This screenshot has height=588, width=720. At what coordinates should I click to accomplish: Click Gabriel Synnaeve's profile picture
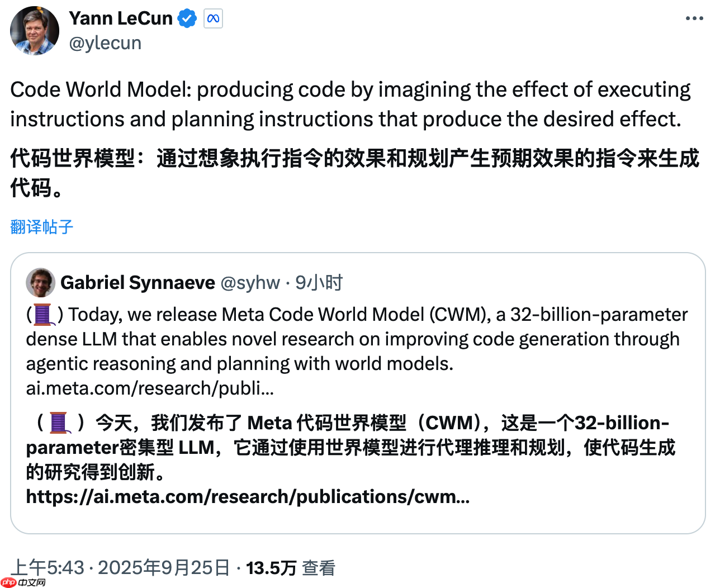tap(40, 282)
